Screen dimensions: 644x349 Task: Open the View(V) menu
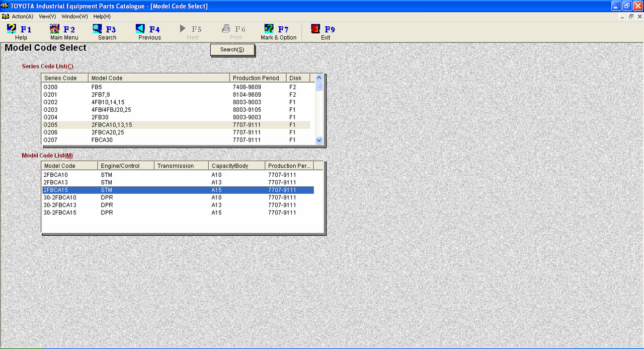click(x=47, y=17)
